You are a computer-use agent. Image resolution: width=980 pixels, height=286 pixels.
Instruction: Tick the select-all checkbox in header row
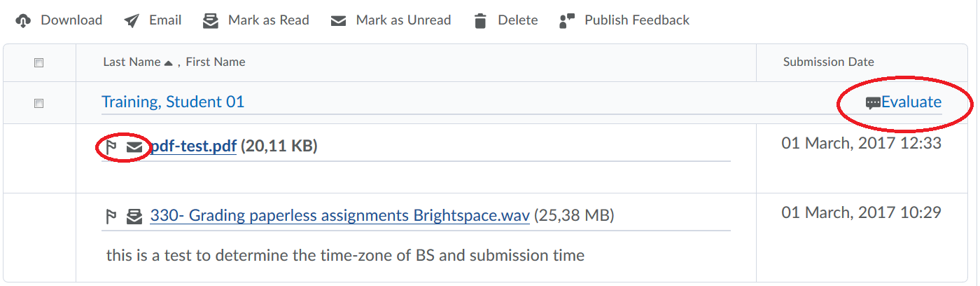click(x=39, y=62)
